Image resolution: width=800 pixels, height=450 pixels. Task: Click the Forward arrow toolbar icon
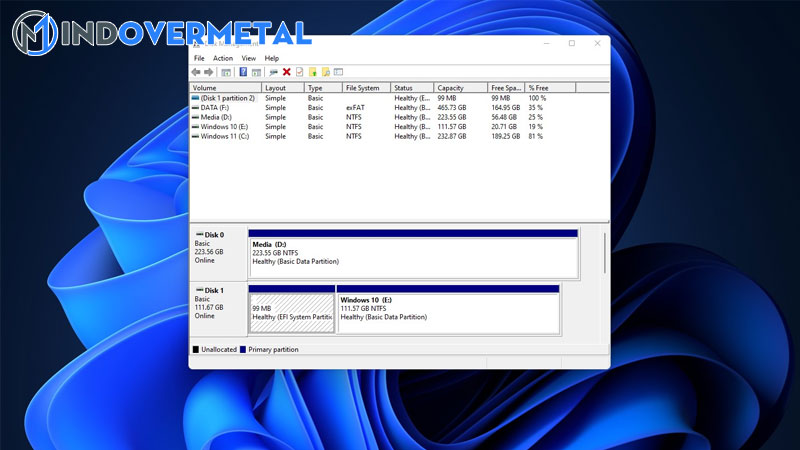tap(208, 72)
